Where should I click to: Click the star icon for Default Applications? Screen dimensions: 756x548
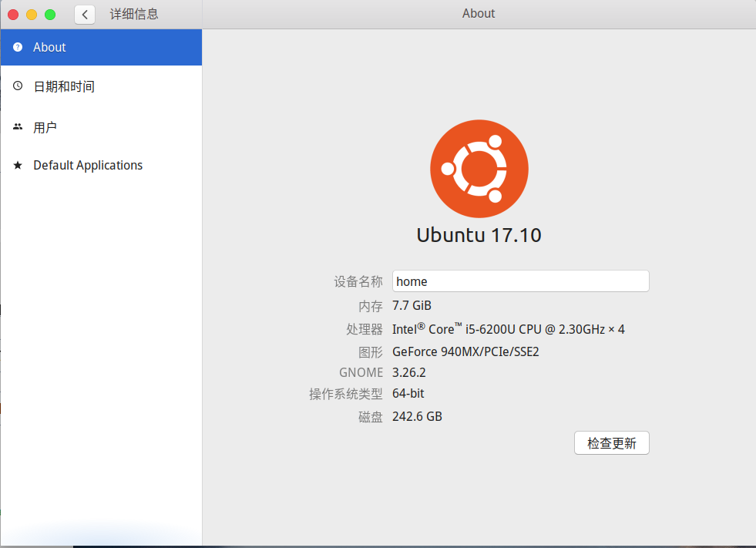(x=18, y=166)
